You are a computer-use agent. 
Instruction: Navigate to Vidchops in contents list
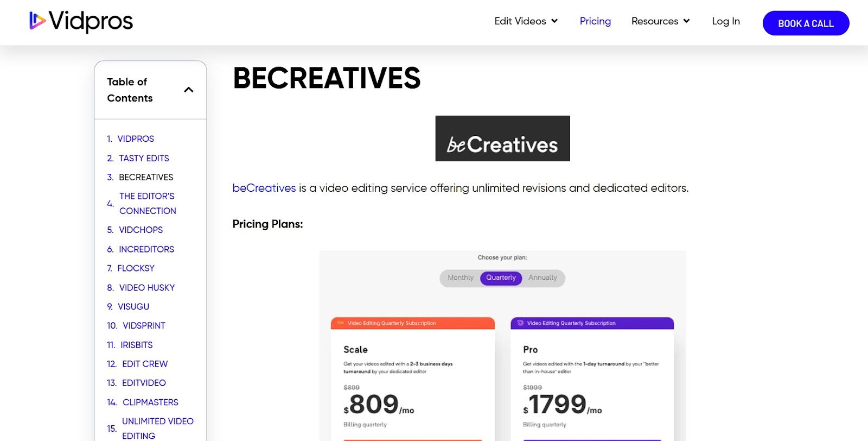141,230
